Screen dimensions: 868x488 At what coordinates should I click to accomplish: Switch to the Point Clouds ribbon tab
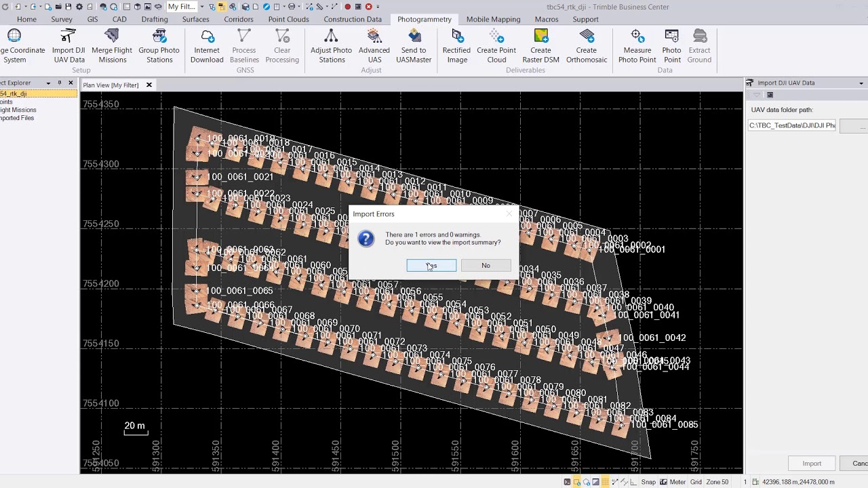pos(288,19)
